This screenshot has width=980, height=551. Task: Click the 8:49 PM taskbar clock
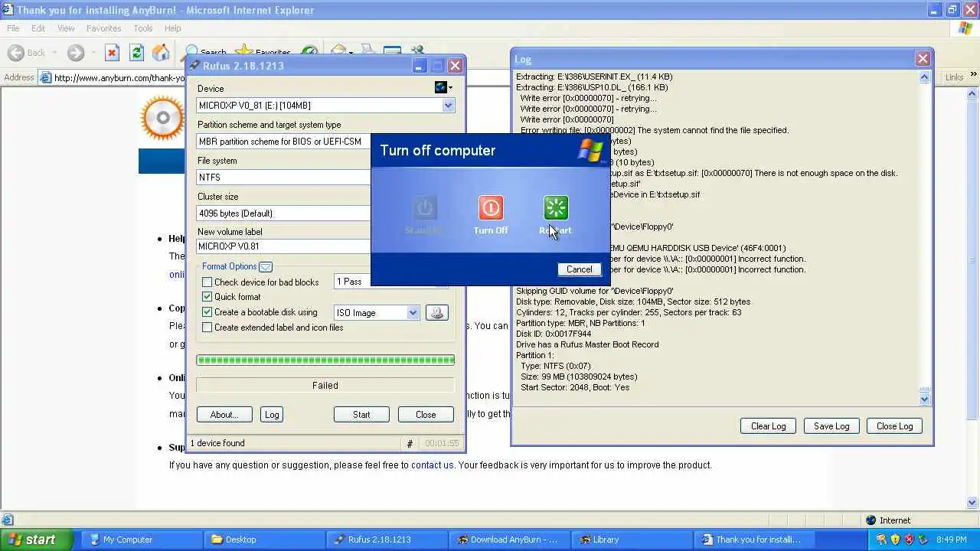[953, 540]
